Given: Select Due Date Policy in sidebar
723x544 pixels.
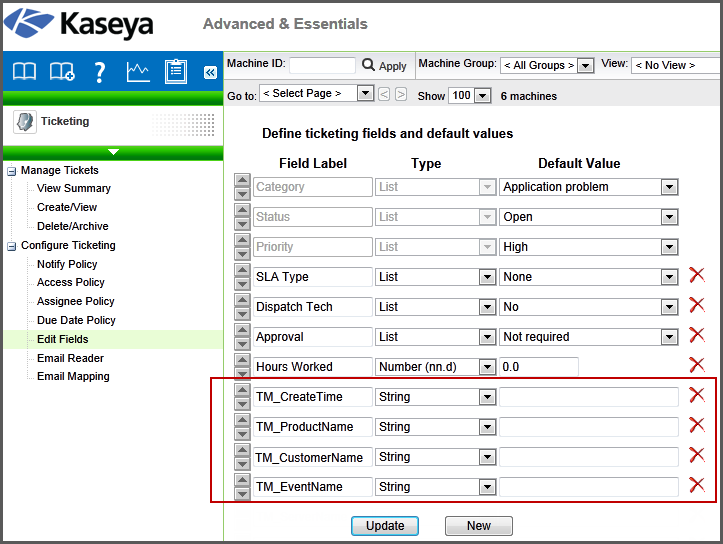Looking at the screenshot, I should pos(76,320).
